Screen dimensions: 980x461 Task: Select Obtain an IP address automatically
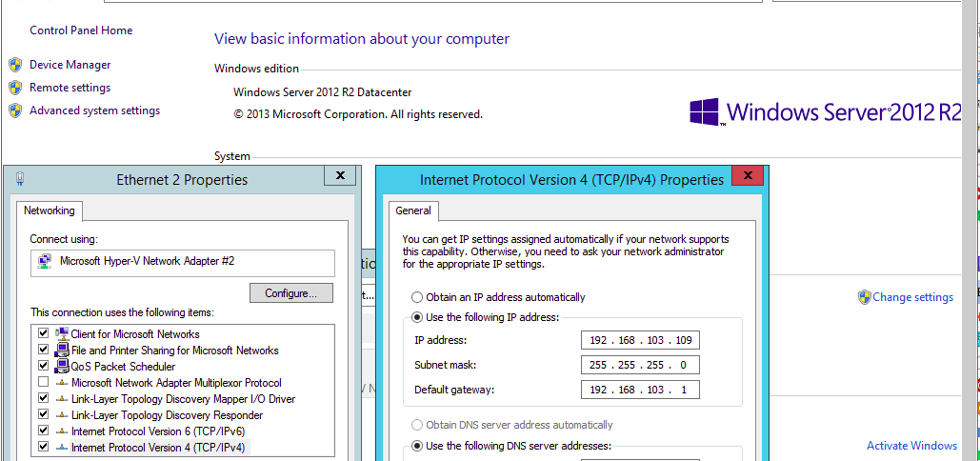[417, 297]
